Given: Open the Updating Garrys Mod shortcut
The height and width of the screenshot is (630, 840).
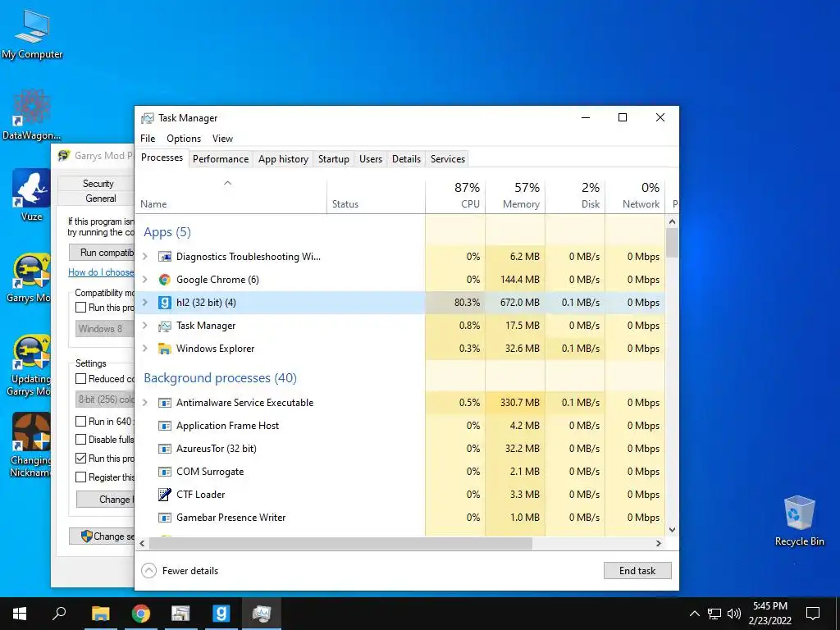Looking at the screenshot, I should coord(31,366).
